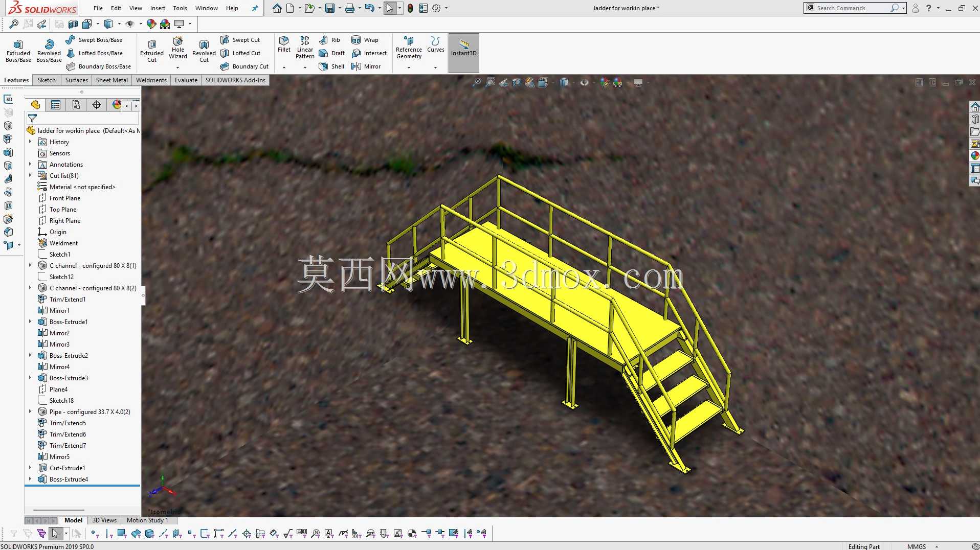Select Material <not specified> item

point(82,187)
